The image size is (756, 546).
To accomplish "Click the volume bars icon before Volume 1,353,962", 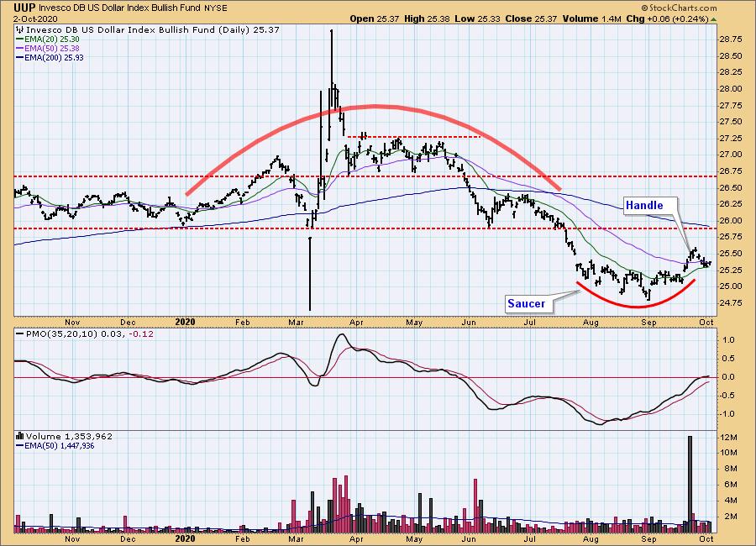I will (x=20, y=436).
